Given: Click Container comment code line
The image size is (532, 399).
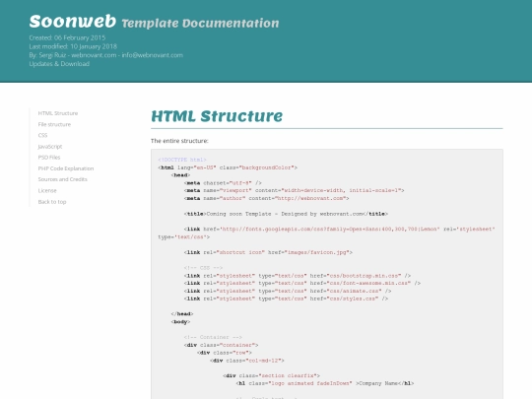Looking at the screenshot, I should [213, 337].
